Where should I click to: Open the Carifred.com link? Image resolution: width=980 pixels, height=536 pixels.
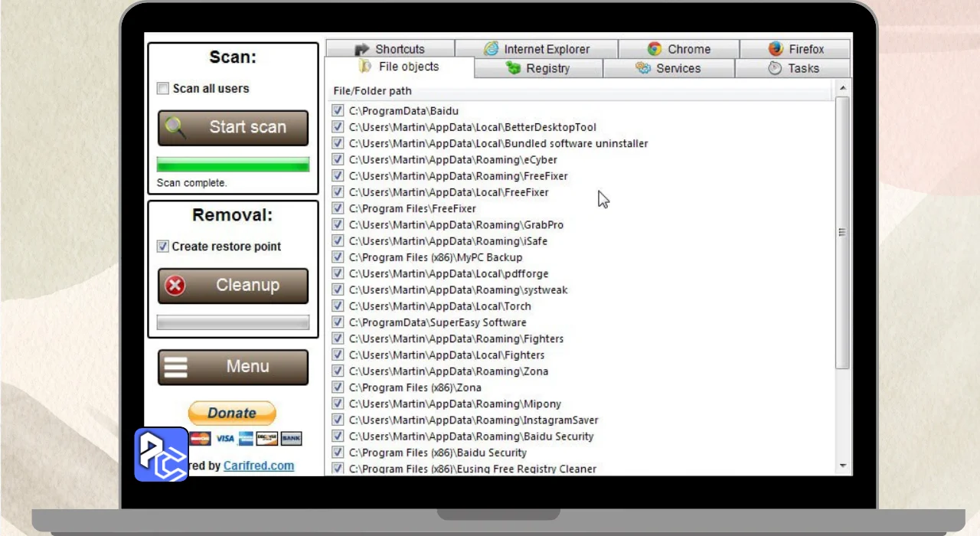pos(259,466)
